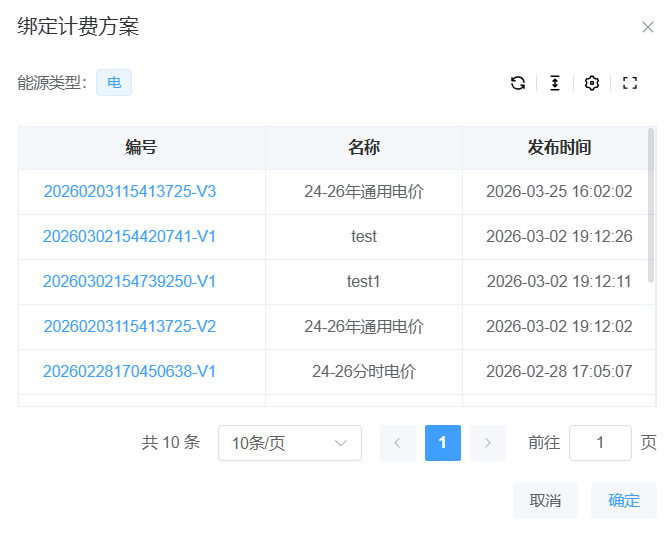The width and height of the screenshot is (672, 533).
Task: Open the 10条/页 page size dropdown
Action: tap(290, 443)
